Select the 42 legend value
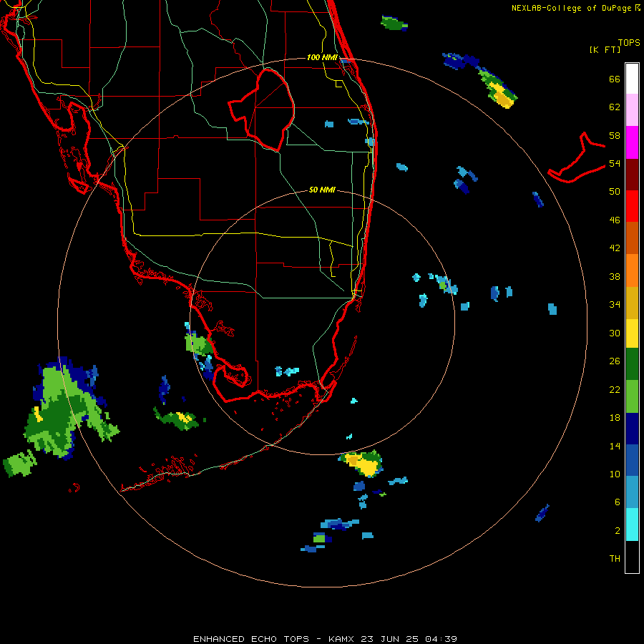The height and width of the screenshot is (644, 644). pos(615,248)
